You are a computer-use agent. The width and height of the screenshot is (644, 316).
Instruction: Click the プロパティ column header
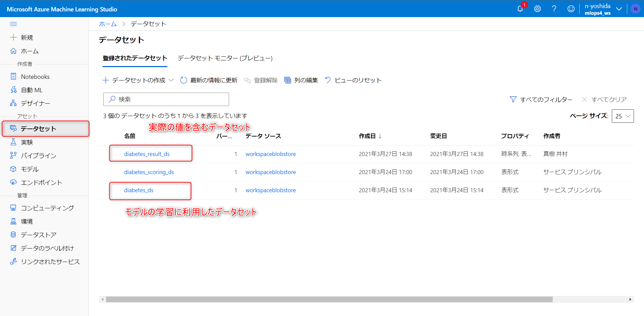tap(515, 136)
